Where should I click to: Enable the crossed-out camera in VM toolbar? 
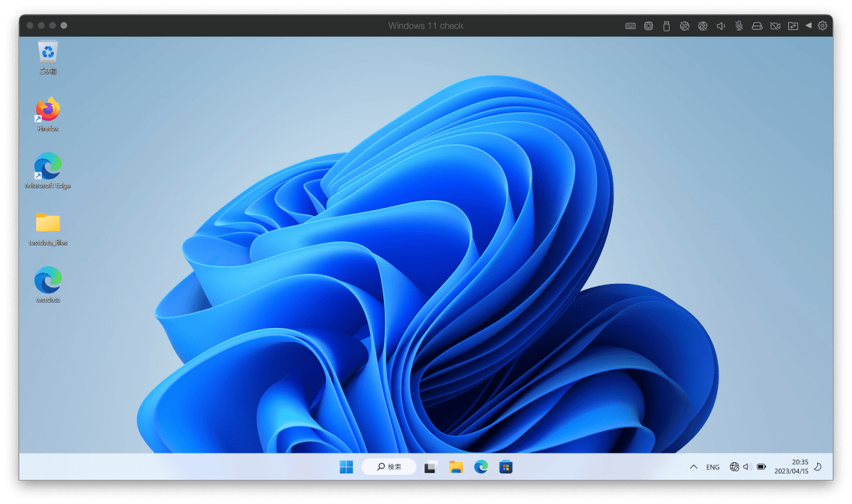point(775,26)
